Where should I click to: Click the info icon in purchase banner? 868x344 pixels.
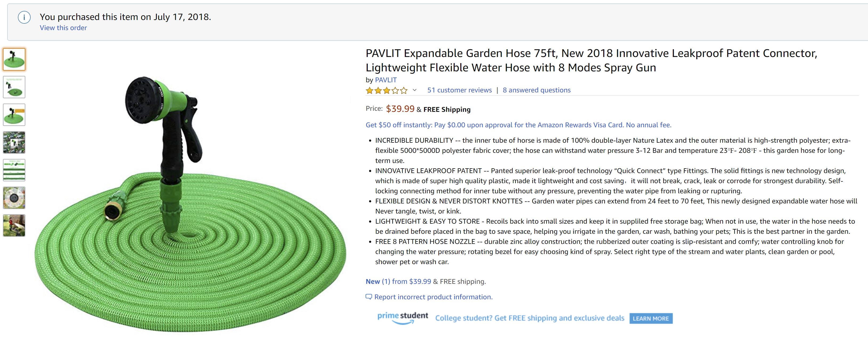24,17
